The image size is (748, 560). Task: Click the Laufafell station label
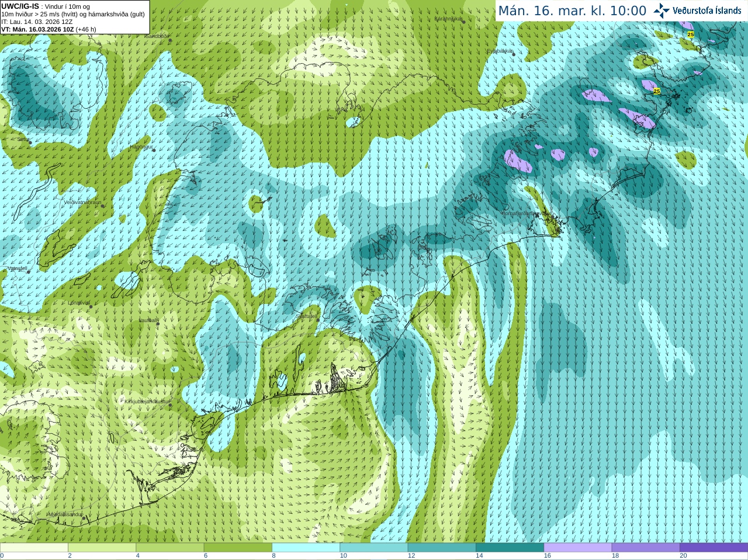[148, 320]
